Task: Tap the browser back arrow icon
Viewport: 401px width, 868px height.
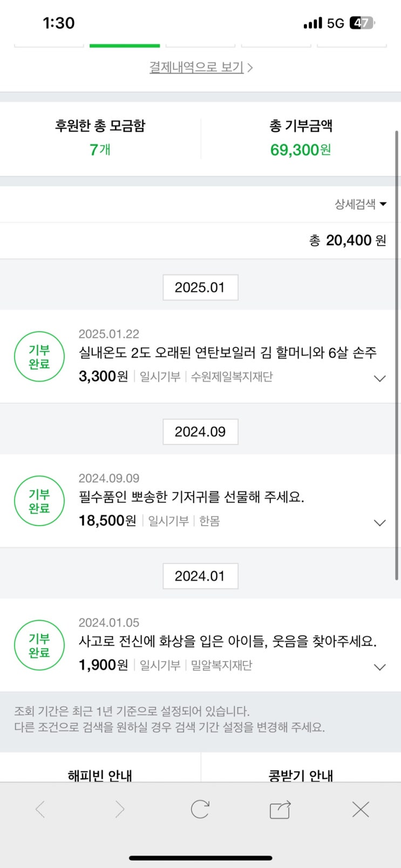Action: pyautogui.click(x=40, y=809)
